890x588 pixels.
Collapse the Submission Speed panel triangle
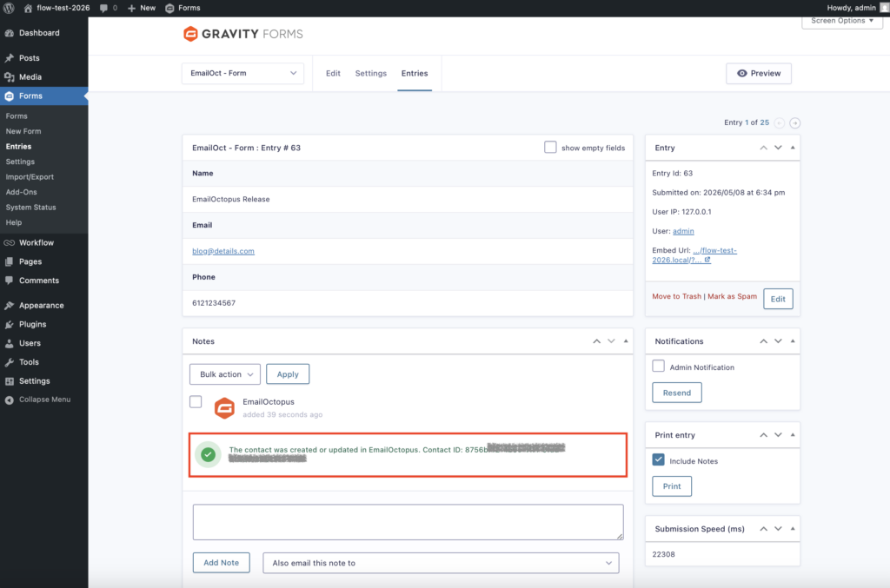pyautogui.click(x=793, y=529)
